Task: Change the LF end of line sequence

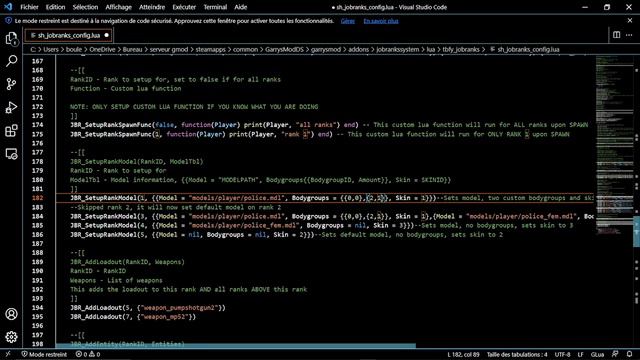Action: [580, 354]
